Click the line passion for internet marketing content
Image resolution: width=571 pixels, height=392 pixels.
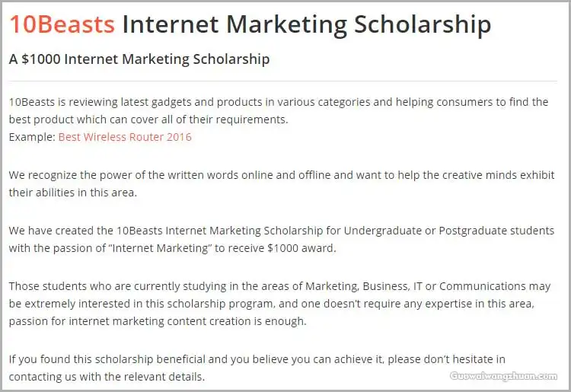158,321
